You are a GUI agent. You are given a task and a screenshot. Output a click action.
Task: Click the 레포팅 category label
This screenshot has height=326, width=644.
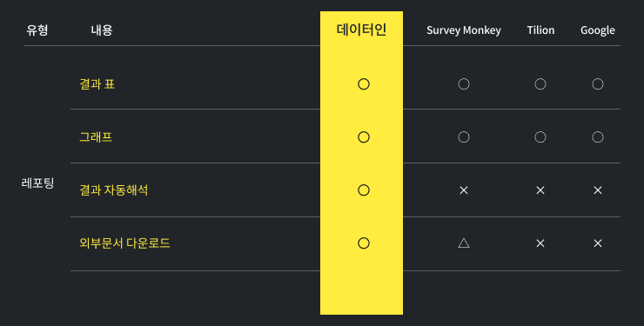pos(37,183)
